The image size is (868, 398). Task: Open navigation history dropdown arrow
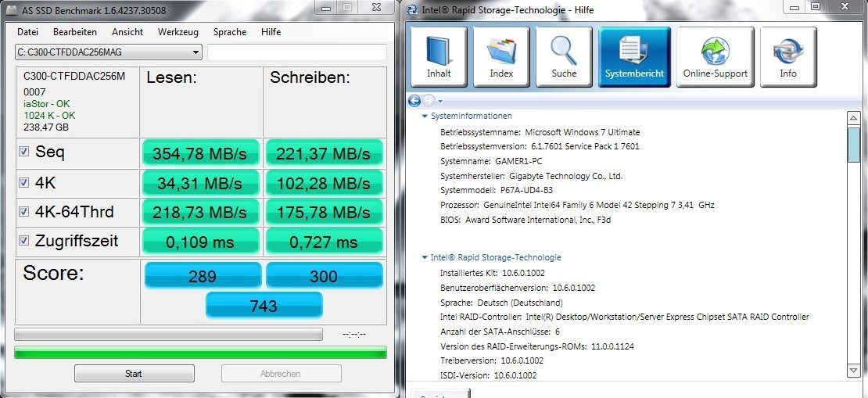coord(440,102)
